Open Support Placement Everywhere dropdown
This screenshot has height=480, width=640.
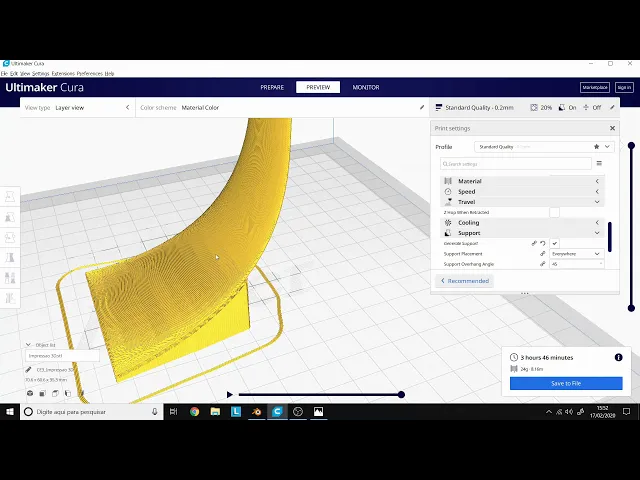(x=576, y=253)
